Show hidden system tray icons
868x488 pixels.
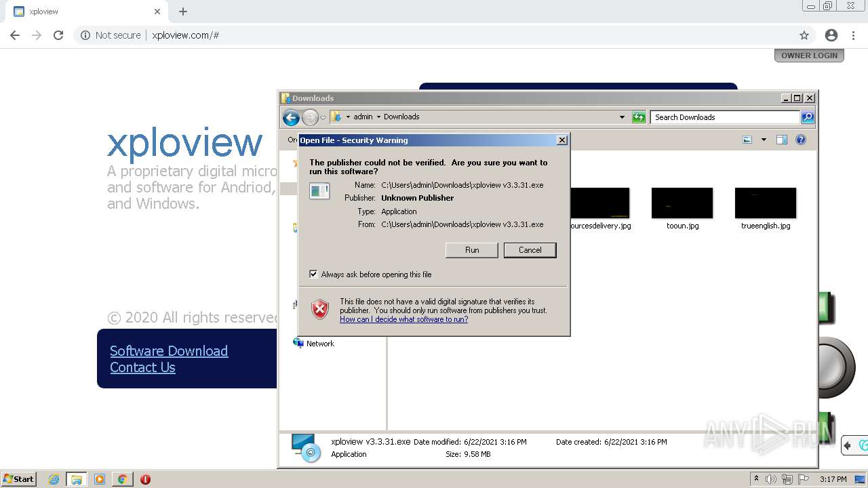coord(757,479)
